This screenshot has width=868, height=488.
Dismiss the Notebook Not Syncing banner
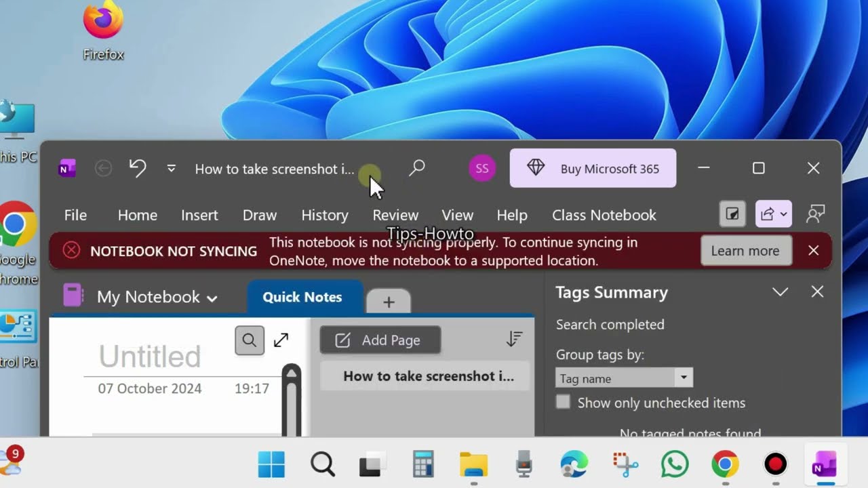pos(814,251)
